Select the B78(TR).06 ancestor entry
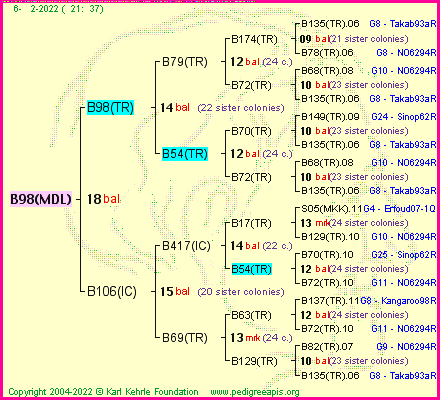Screen dimensions: 440x400 [x=327, y=53]
